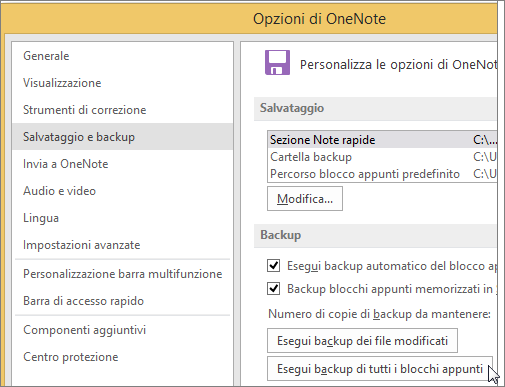Click the Modifica... button
Viewport: 505px width, 387px height.
pyautogui.click(x=305, y=199)
